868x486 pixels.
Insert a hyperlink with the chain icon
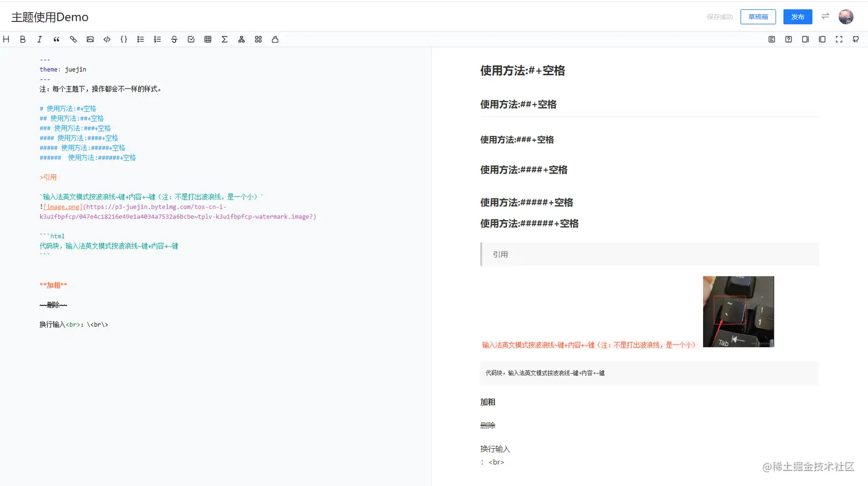73,40
